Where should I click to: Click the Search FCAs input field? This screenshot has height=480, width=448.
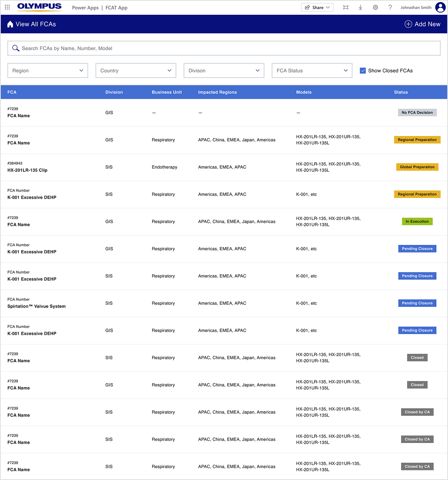click(x=224, y=48)
